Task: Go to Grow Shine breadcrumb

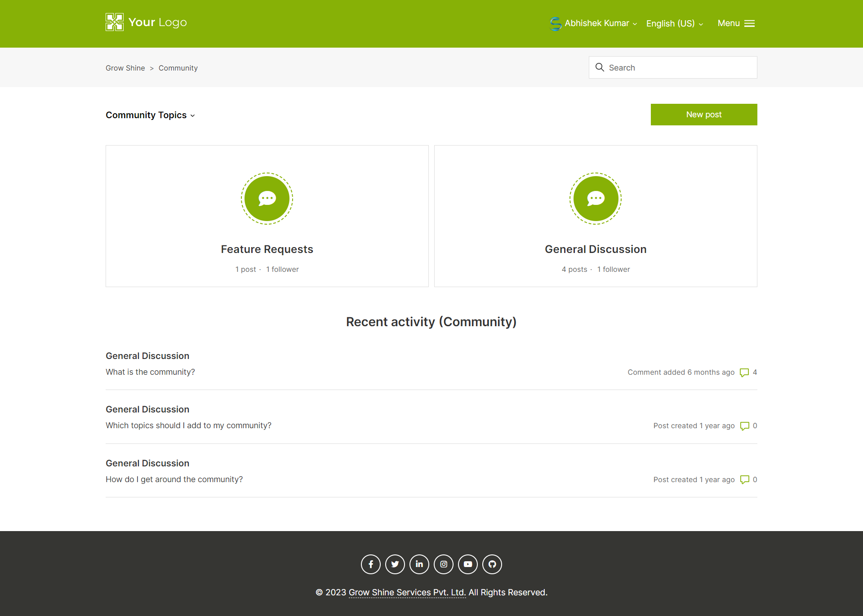Action: click(125, 68)
